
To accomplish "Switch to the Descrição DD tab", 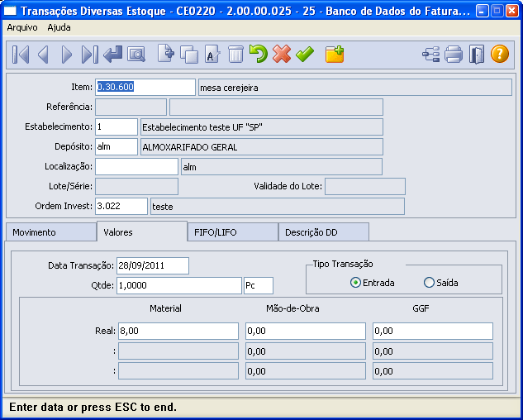I will tap(324, 232).
